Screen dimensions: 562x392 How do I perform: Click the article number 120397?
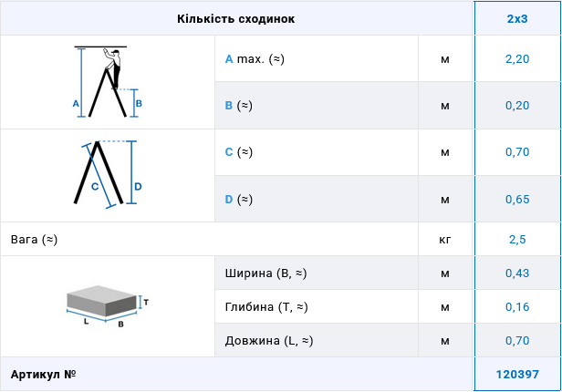click(517, 375)
